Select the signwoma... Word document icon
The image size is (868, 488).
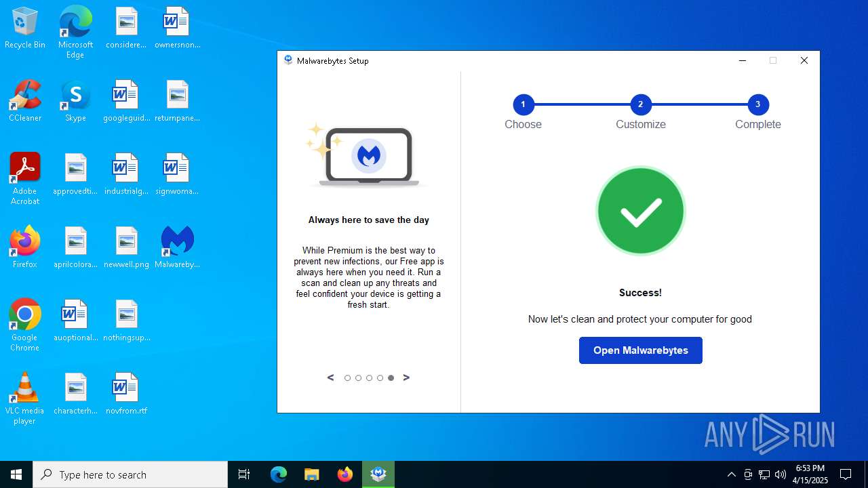pyautogui.click(x=177, y=174)
